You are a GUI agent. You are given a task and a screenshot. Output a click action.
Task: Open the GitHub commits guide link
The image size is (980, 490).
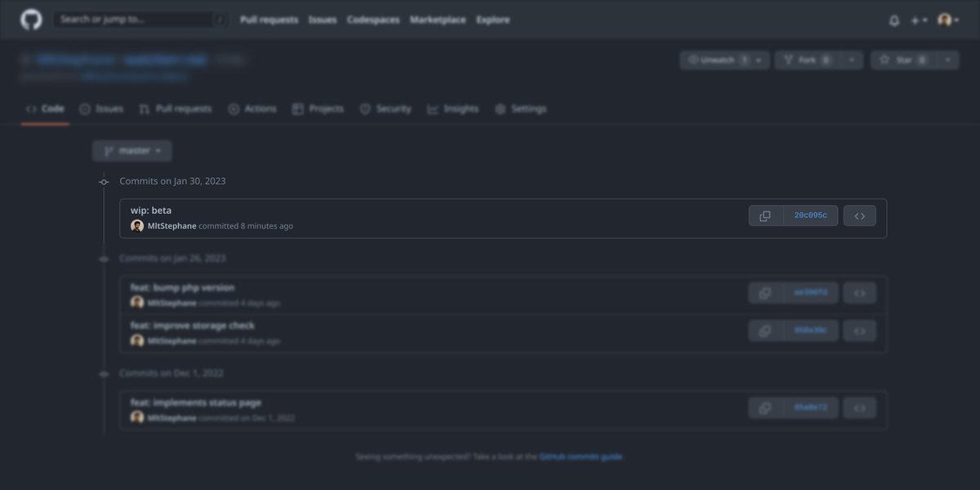click(x=581, y=457)
